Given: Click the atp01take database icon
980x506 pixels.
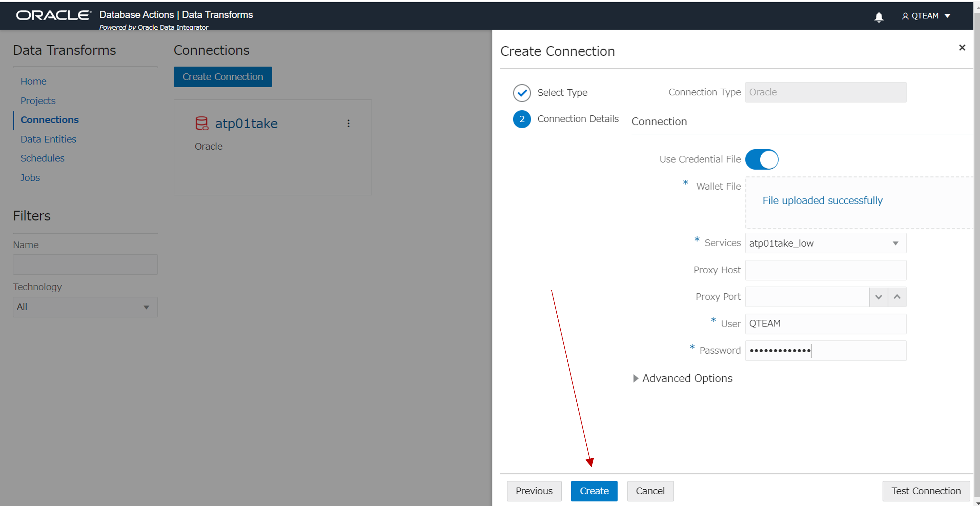Looking at the screenshot, I should (202, 123).
